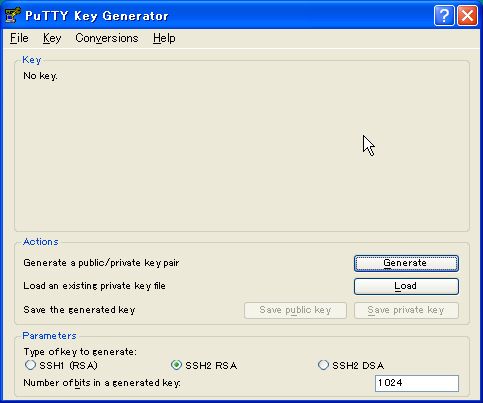Click the Generate button
The image size is (483, 403).
click(x=406, y=263)
